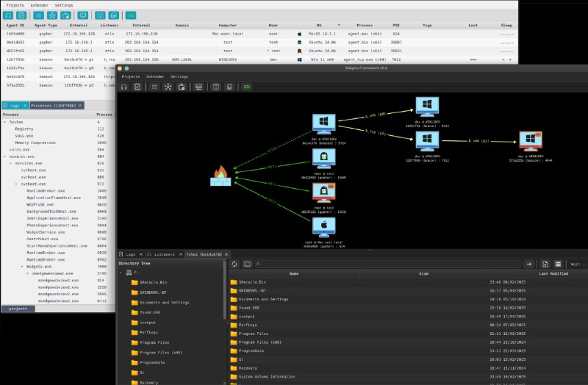
Task: Collapse the C: drive in Directory Tree
Action: tap(121, 272)
